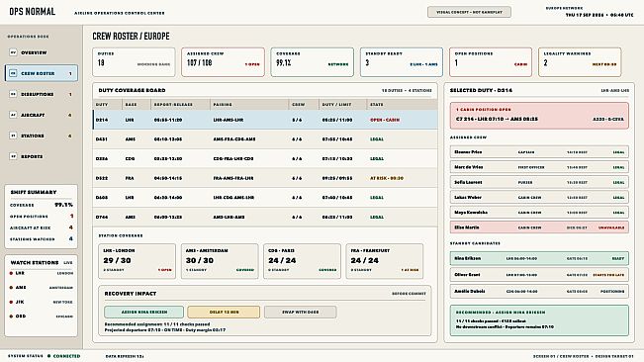Open the Standby Ready card

[402, 62]
